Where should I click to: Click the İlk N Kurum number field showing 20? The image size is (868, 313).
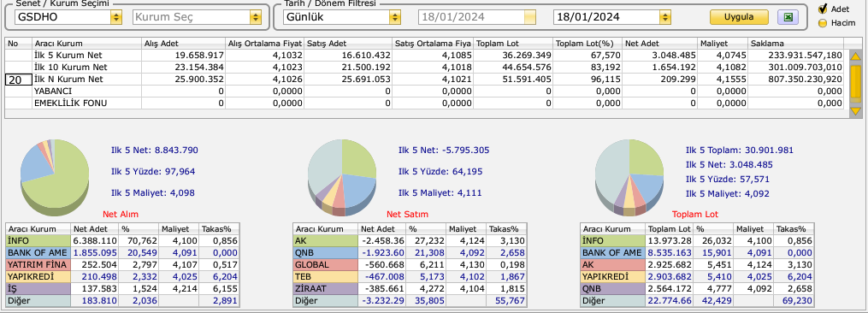coord(18,80)
